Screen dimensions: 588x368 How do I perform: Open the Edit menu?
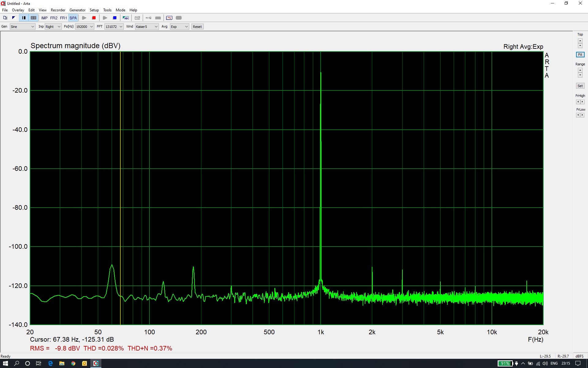(x=32, y=10)
